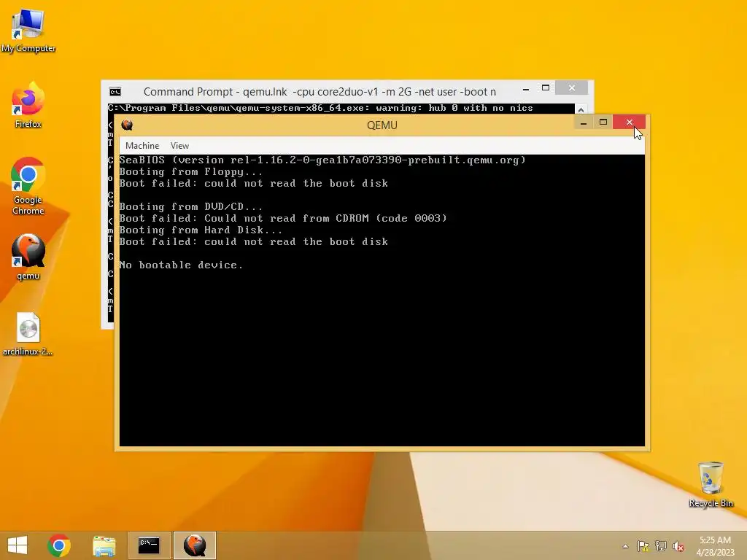This screenshot has width=747, height=560.
Task: Open Action Center flag tray icon
Action: coord(643,546)
